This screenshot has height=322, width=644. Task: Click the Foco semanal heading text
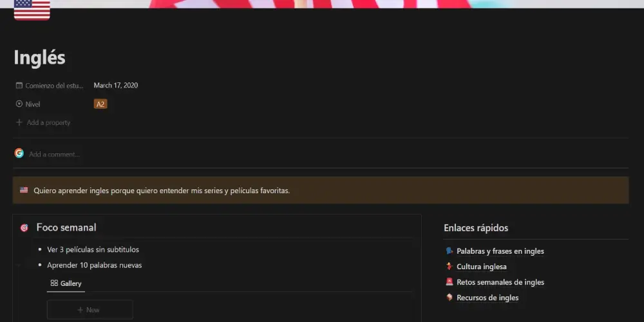[x=66, y=227]
